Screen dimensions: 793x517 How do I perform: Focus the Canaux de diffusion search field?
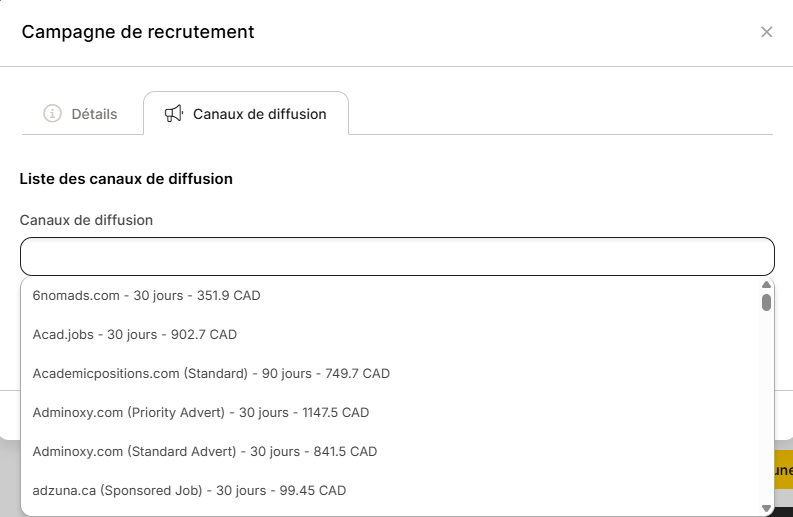[x=397, y=256]
